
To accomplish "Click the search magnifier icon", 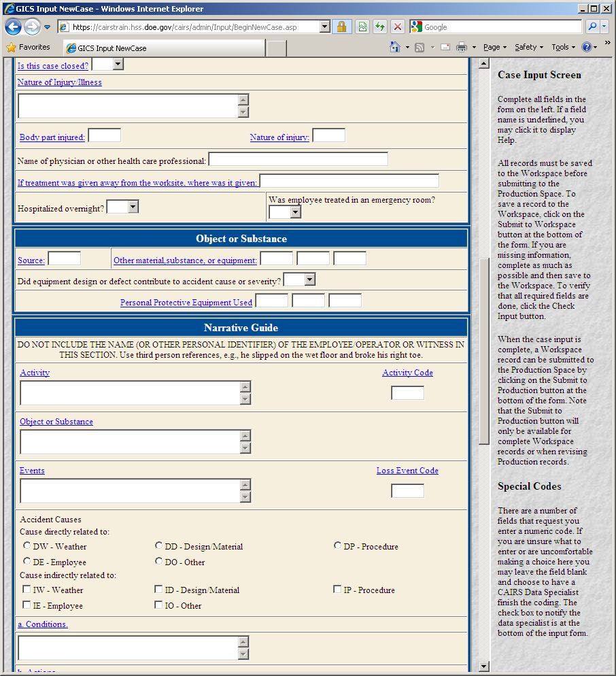I will click(x=592, y=27).
